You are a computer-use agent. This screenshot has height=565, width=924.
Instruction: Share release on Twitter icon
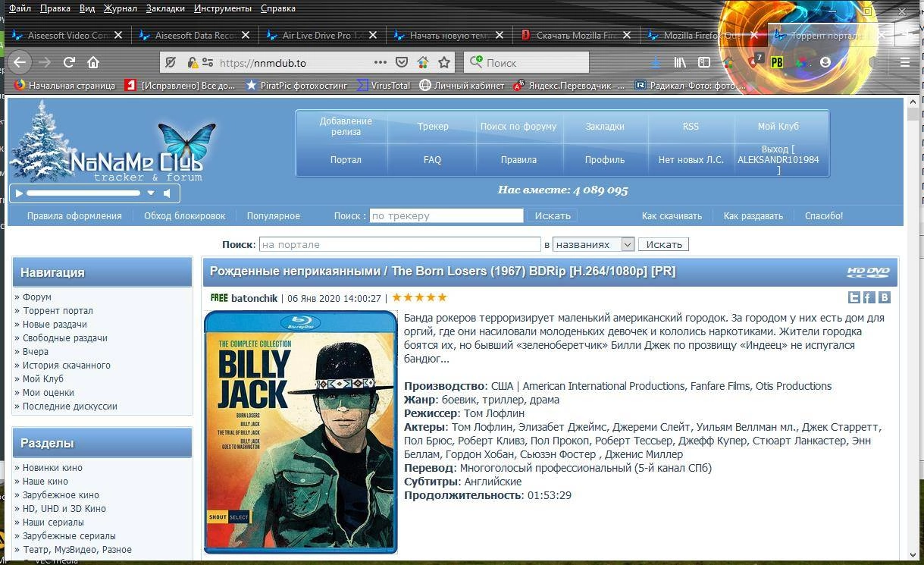854,298
